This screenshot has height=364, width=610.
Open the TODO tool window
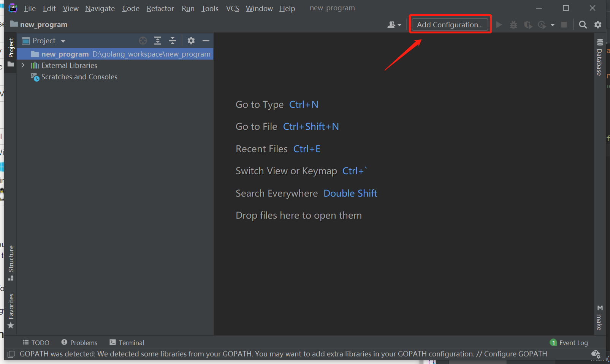[x=36, y=342]
